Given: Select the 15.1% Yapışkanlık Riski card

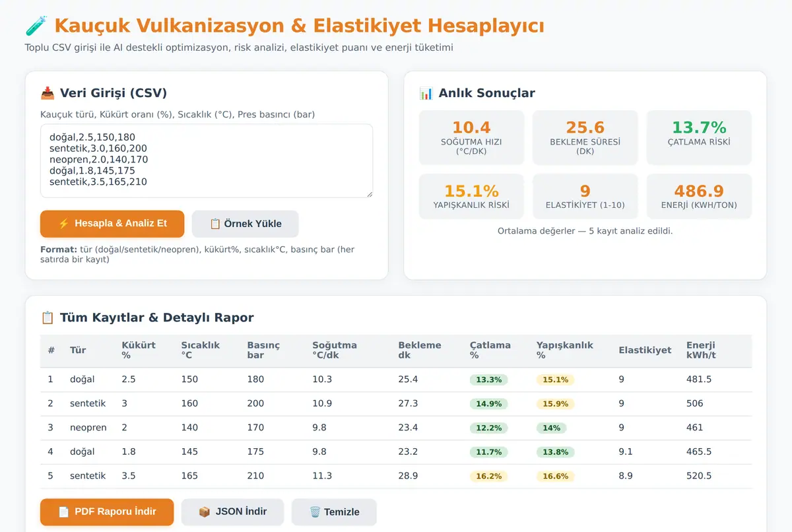Looking at the screenshot, I should click(x=471, y=196).
